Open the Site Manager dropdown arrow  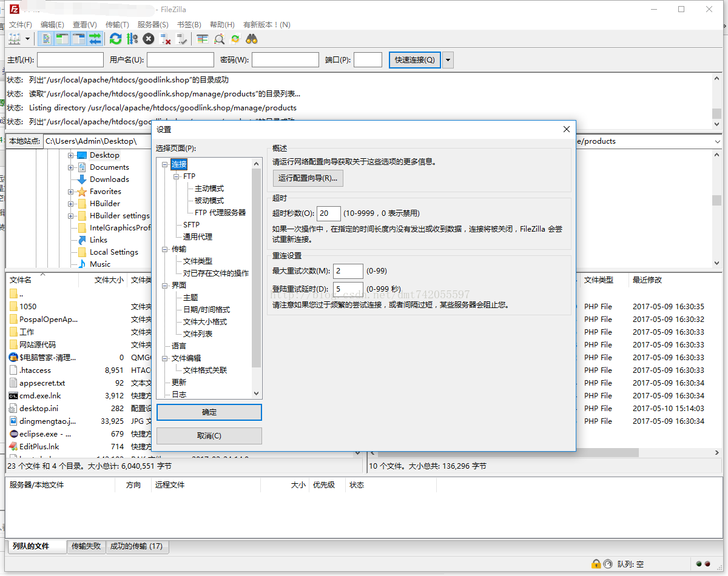pyautogui.click(x=28, y=39)
